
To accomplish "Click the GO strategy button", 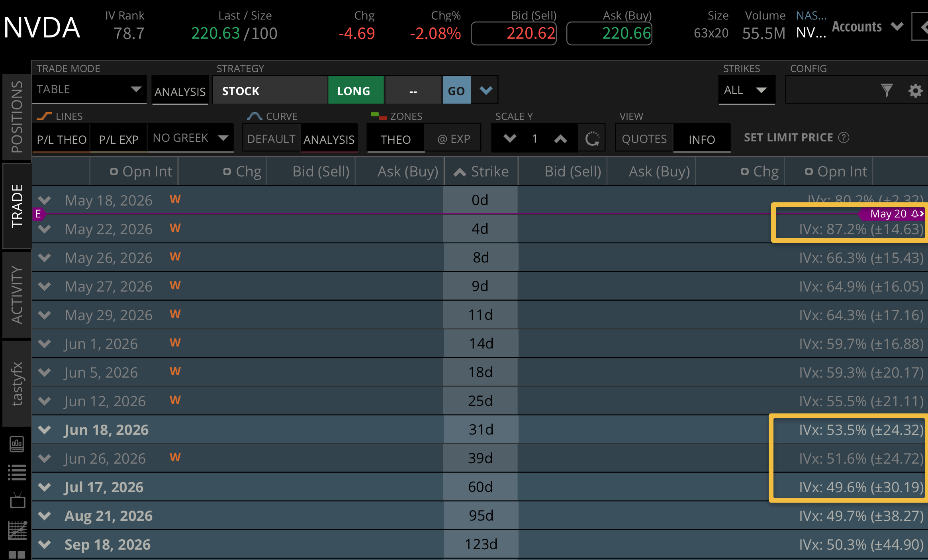I will click(x=456, y=90).
